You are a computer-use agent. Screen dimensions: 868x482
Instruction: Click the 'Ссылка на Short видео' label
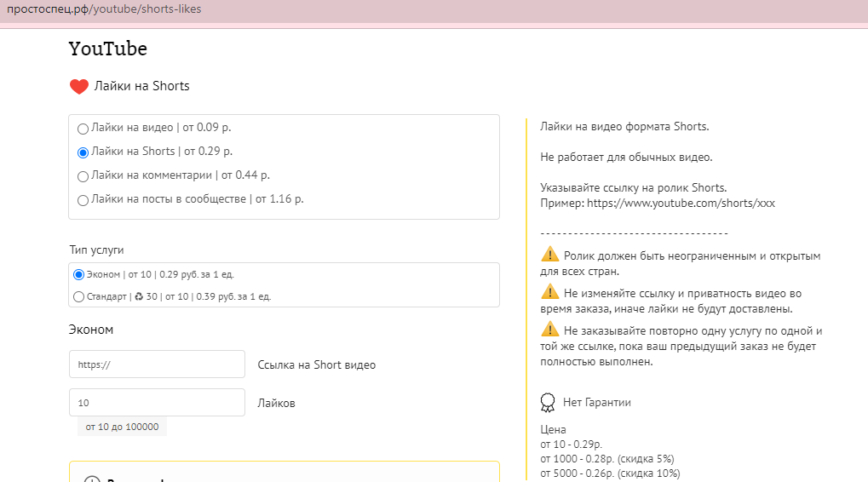(317, 364)
